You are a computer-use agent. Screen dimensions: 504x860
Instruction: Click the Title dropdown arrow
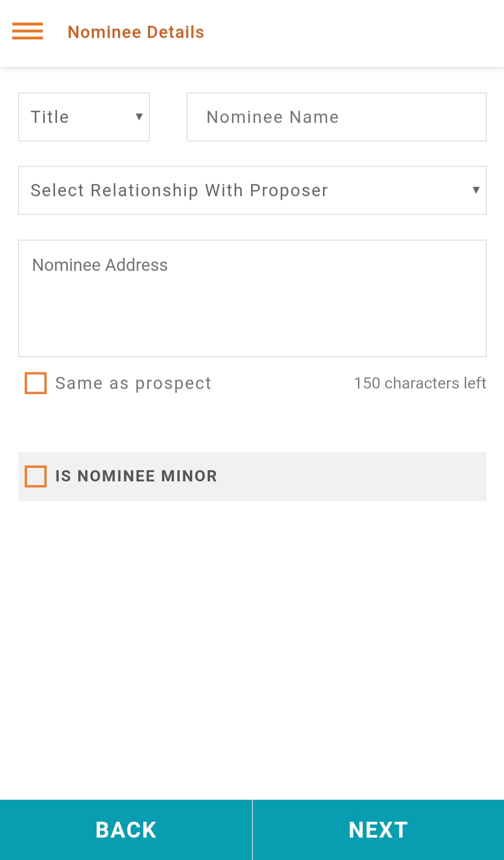[139, 117]
